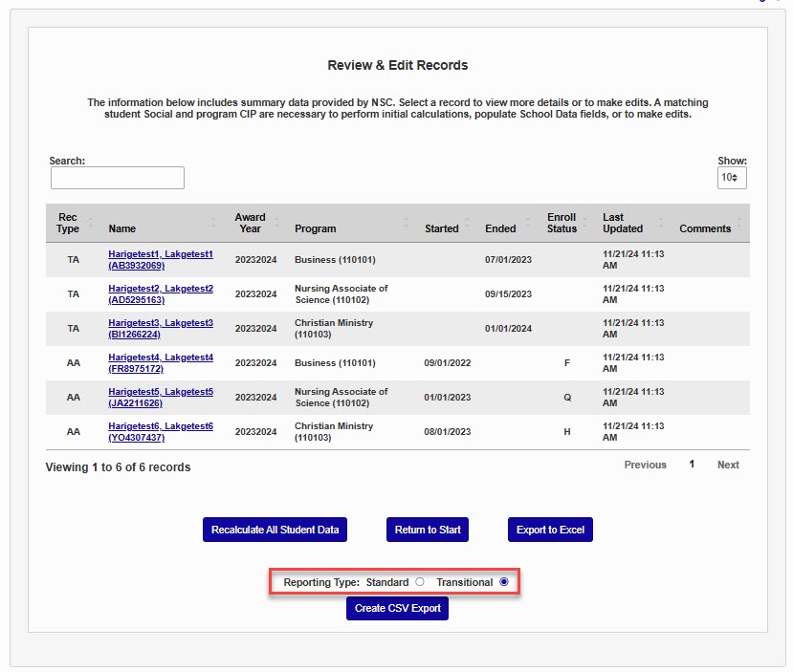Open Harigetest5, Lakgetest5 record link

(x=161, y=392)
